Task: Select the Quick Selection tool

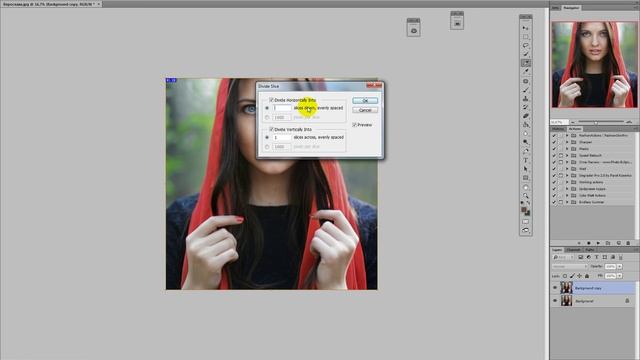Action: coord(526,54)
